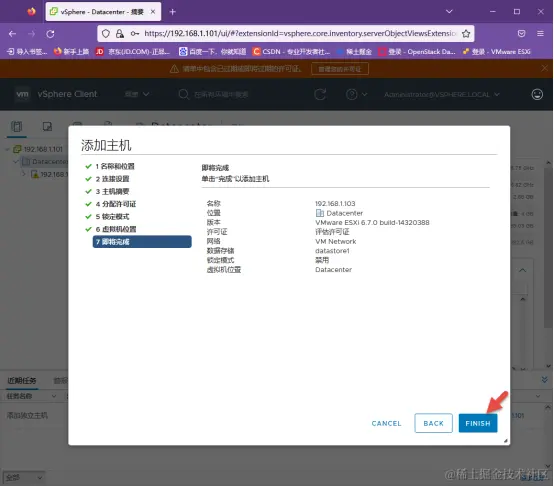Click the VM Network value
This screenshot has height=486, width=554.
click(x=335, y=241)
